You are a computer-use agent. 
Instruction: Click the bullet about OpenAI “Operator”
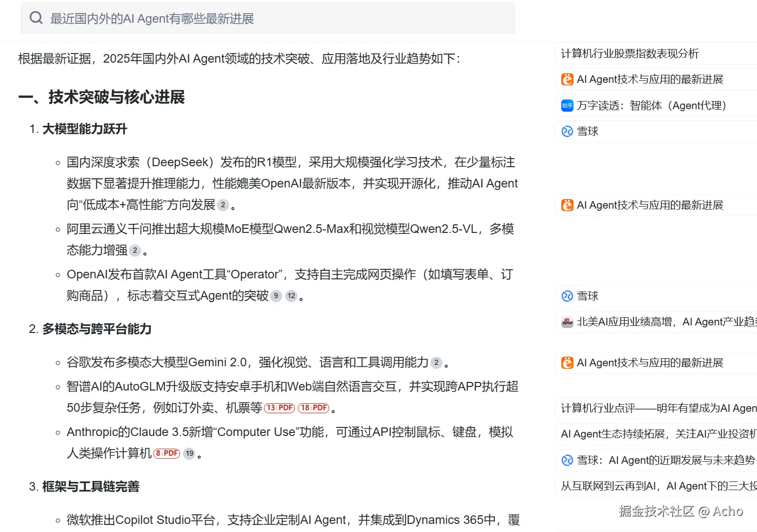[x=290, y=285]
